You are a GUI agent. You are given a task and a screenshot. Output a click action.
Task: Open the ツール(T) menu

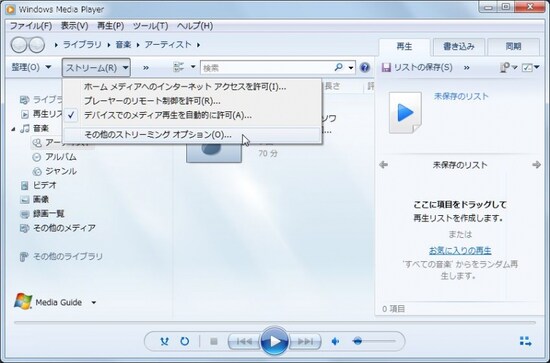[x=150, y=26]
